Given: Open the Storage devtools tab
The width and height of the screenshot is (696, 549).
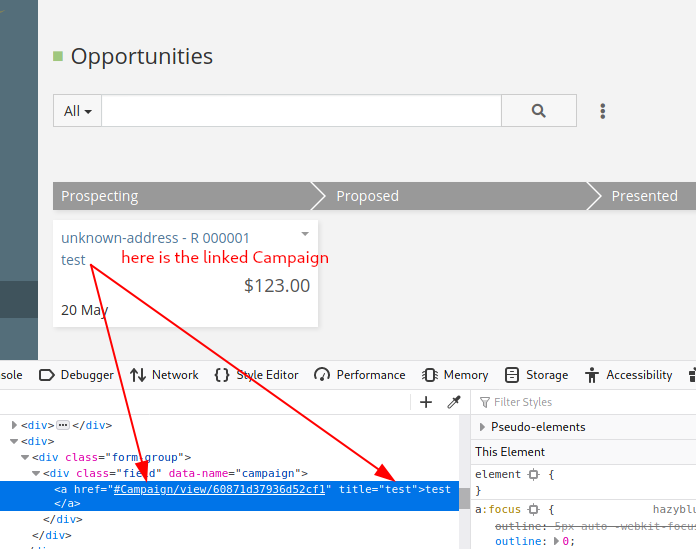Looking at the screenshot, I should (536, 375).
